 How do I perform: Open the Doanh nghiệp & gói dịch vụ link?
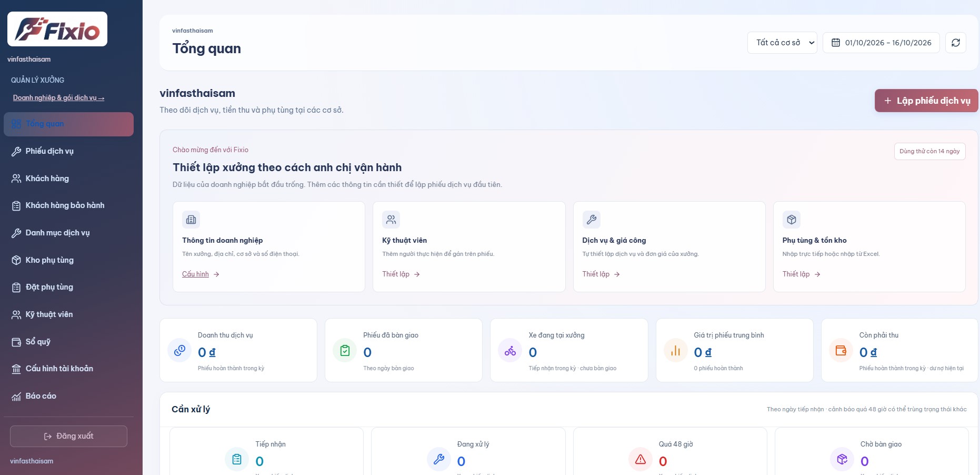coord(58,98)
